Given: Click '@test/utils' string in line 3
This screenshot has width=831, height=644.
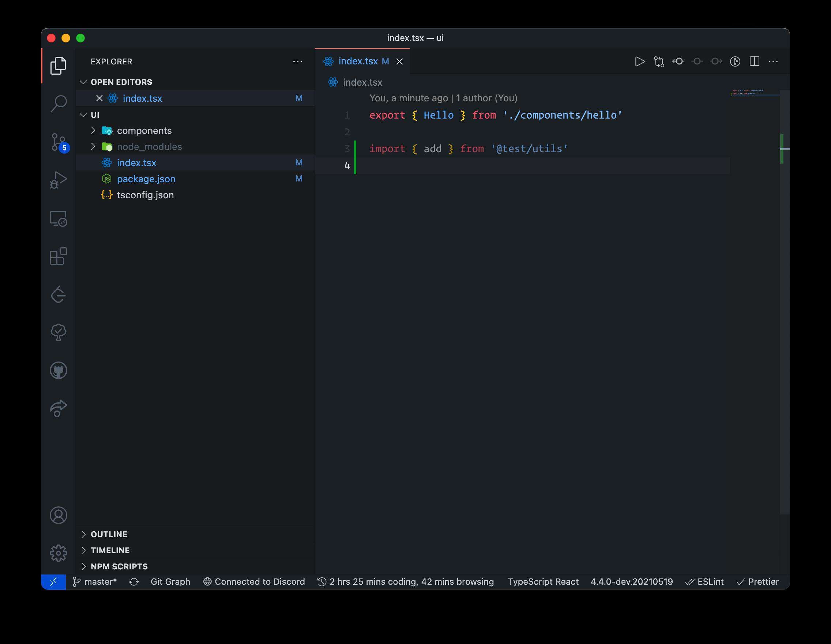Looking at the screenshot, I should 529,149.
